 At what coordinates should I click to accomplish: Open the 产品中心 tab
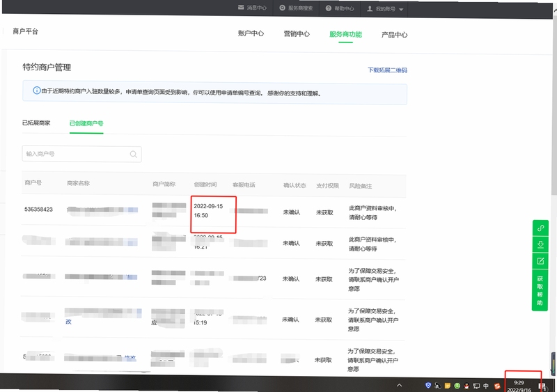point(394,35)
